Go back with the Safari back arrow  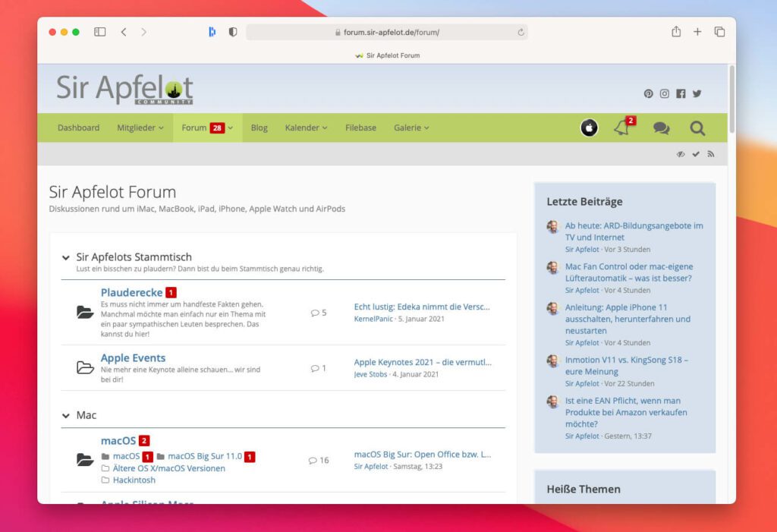(x=124, y=32)
